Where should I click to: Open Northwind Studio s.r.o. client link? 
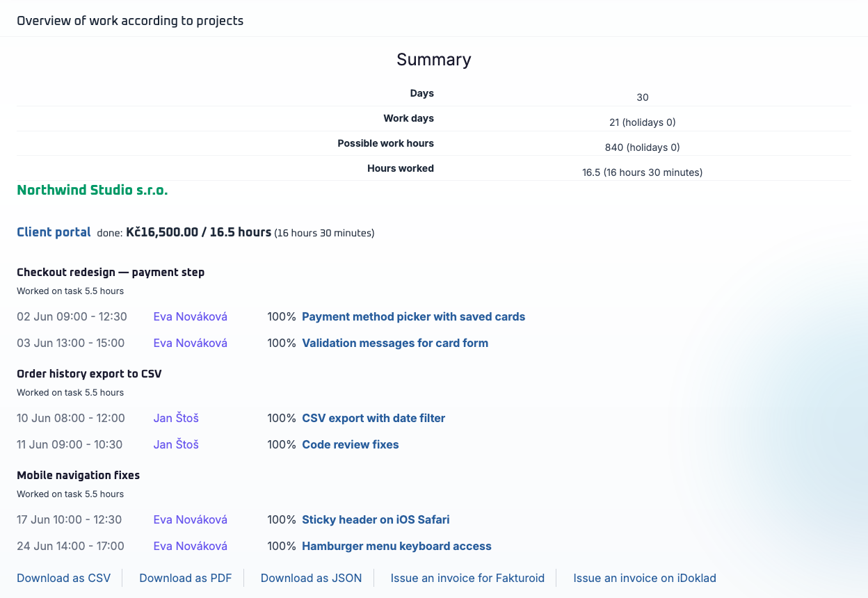[x=93, y=190]
